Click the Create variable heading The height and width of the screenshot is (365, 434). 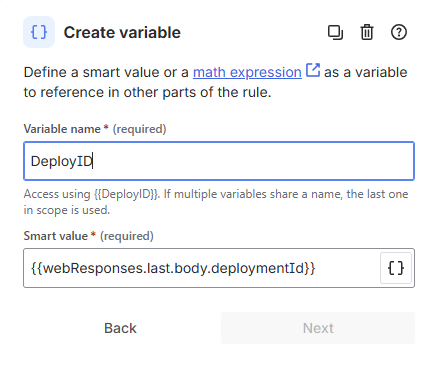(122, 33)
